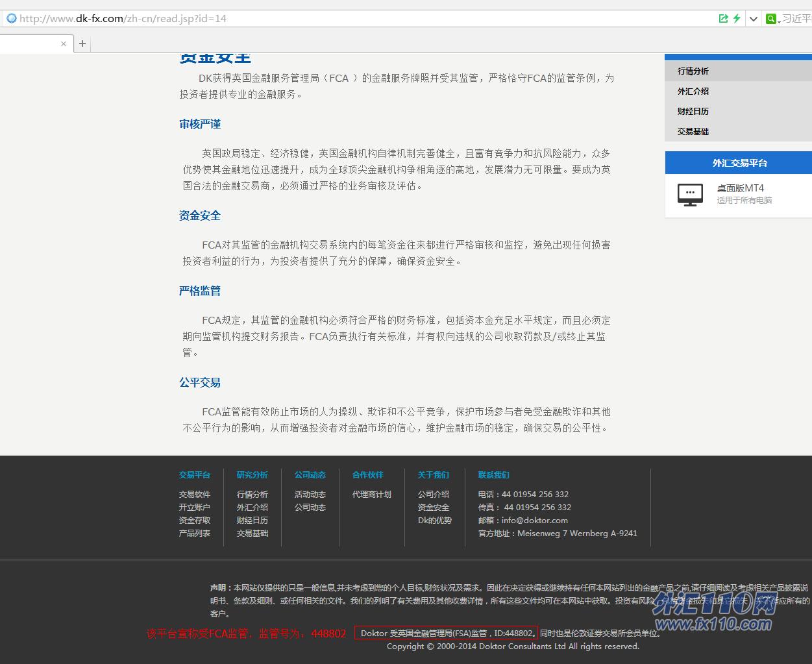Open the 桌面版MT4 download link

(740, 188)
